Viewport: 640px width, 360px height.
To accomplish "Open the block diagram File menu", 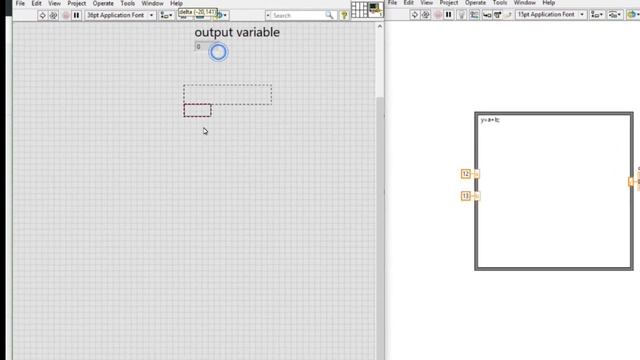I will (x=392, y=3).
